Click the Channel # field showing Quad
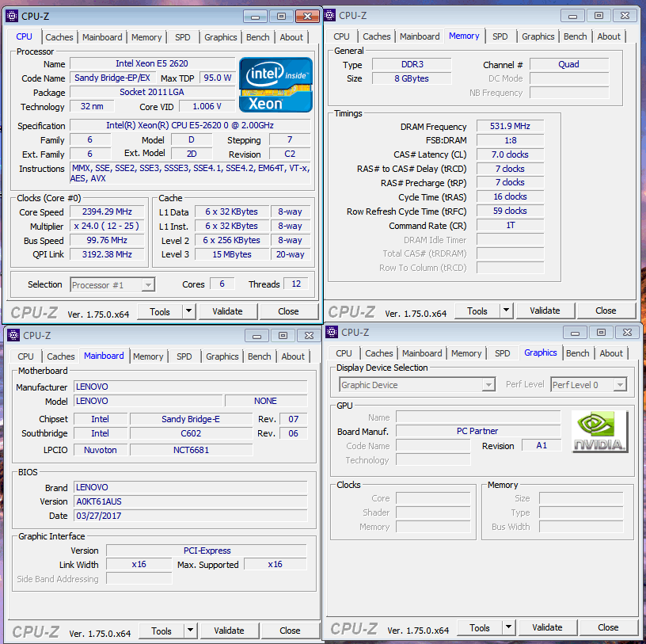Screen dimensions: 646x644 tap(569, 64)
